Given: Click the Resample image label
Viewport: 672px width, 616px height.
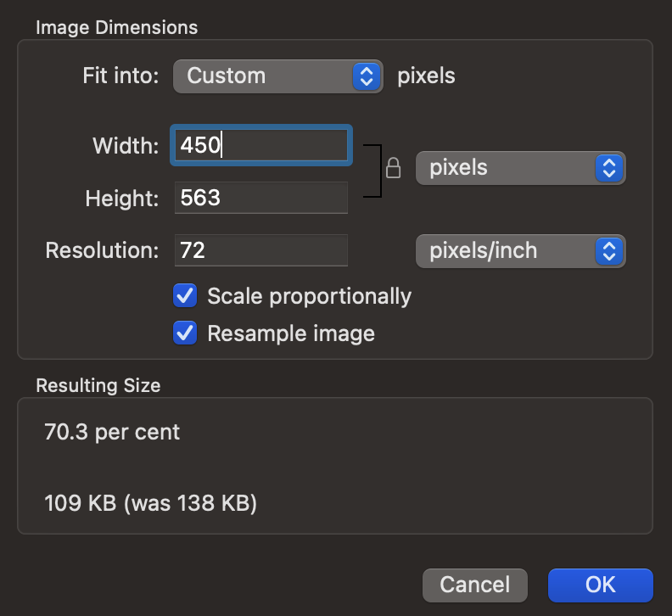Looking at the screenshot, I should [291, 334].
